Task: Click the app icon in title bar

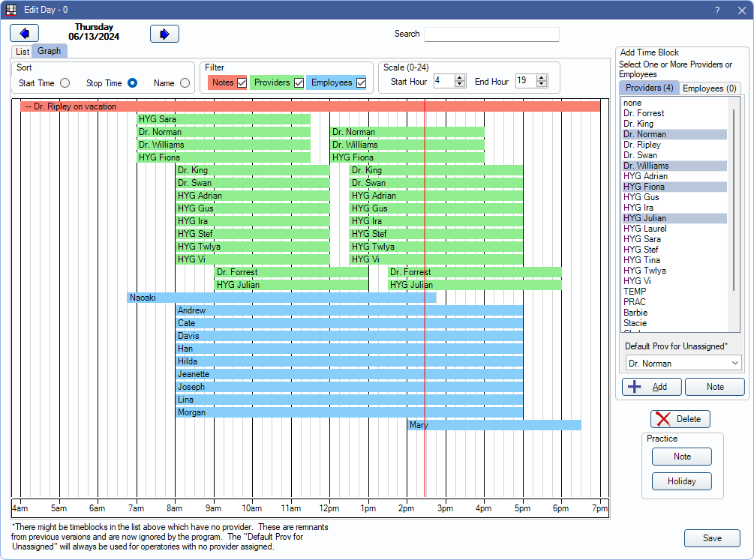Action: (11, 10)
